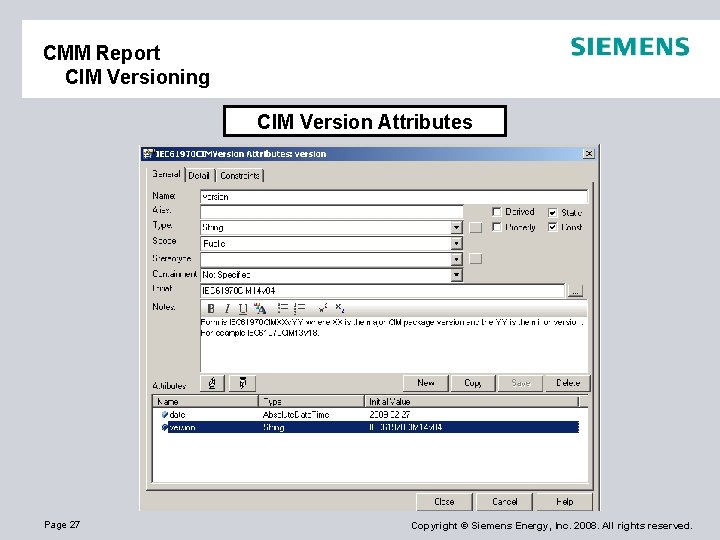Click the dialog title bar icon

pyautogui.click(x=147, y=153)
